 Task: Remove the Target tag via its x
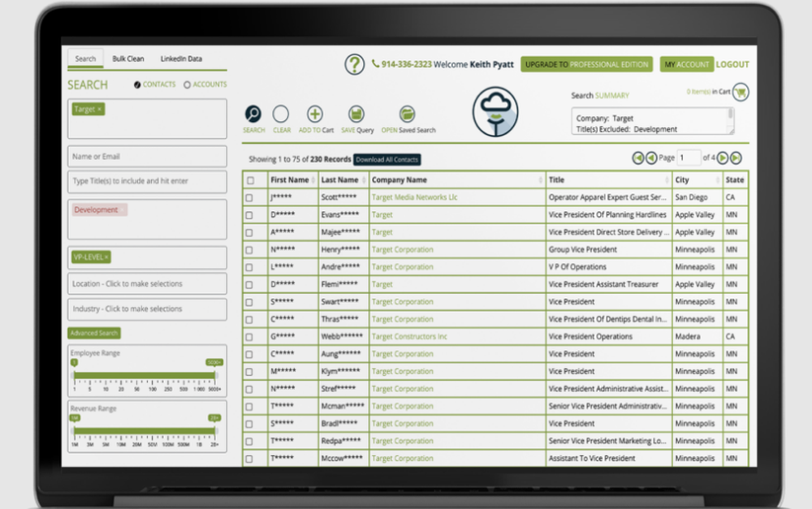click(99, 110)
